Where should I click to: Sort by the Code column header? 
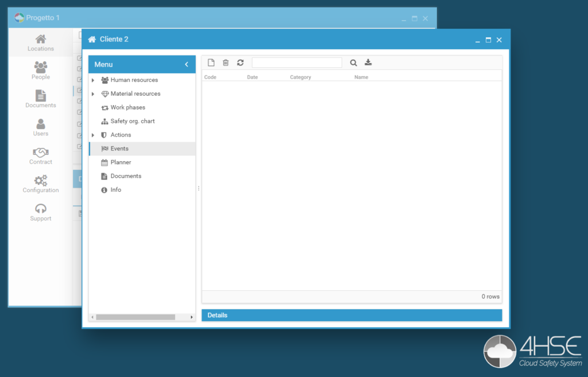click(210, 77)
